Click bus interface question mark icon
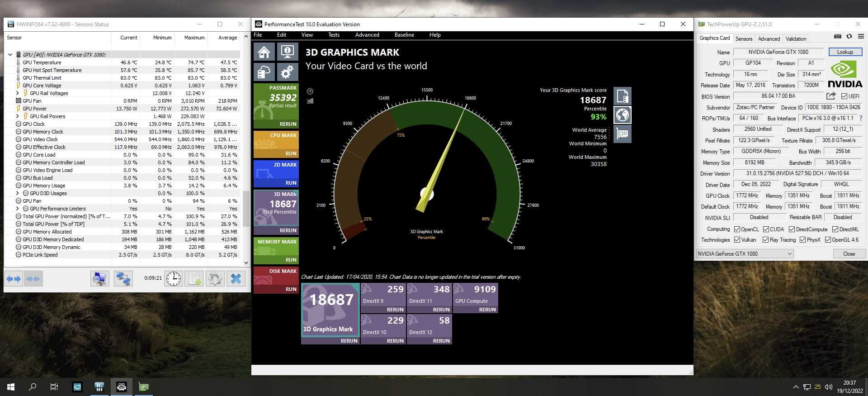868x396 pixels. pyautogui.click(x=860, y=118)
